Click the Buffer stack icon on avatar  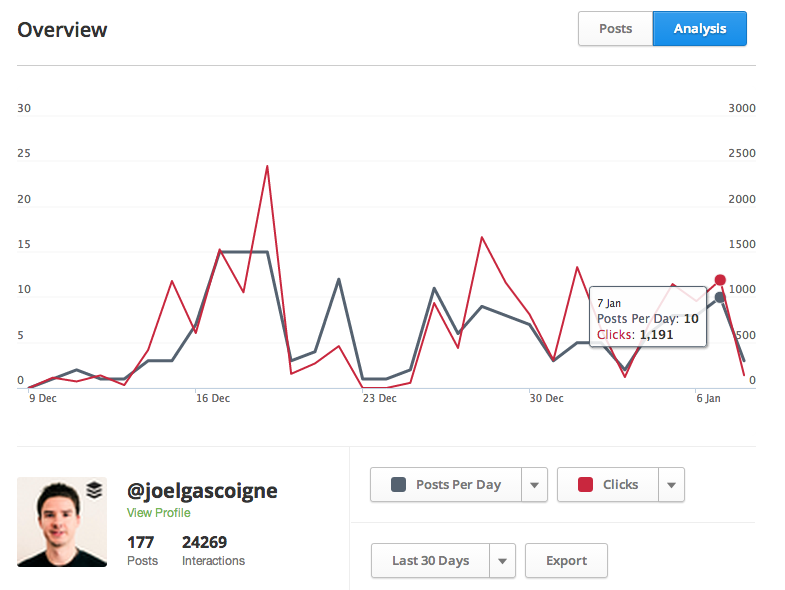tap(94, 490)
